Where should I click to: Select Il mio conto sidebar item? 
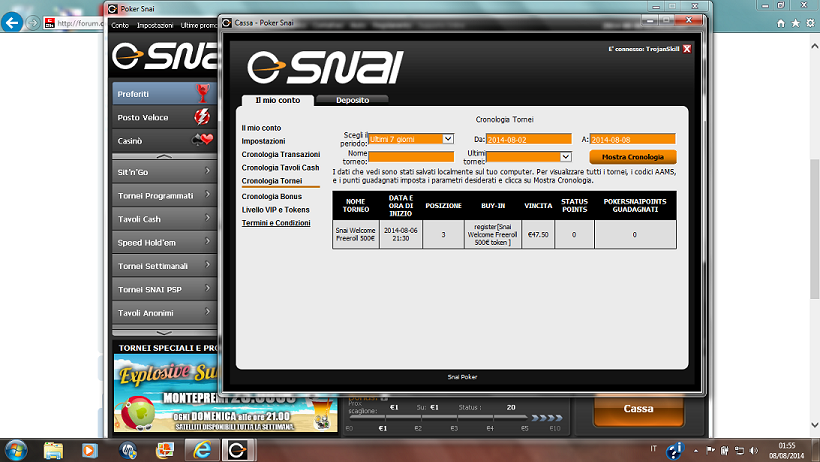pyautogui.click(x=261, y=128)
